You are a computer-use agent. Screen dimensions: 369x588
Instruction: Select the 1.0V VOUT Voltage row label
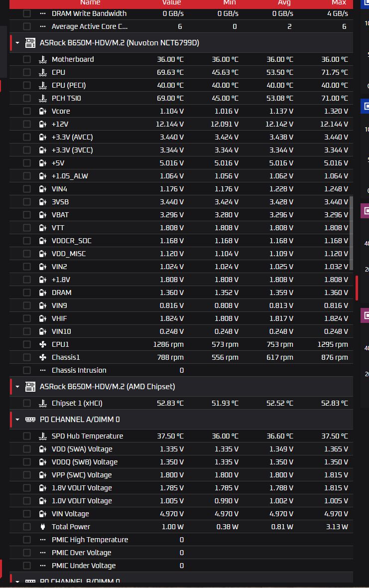(82, 501)
